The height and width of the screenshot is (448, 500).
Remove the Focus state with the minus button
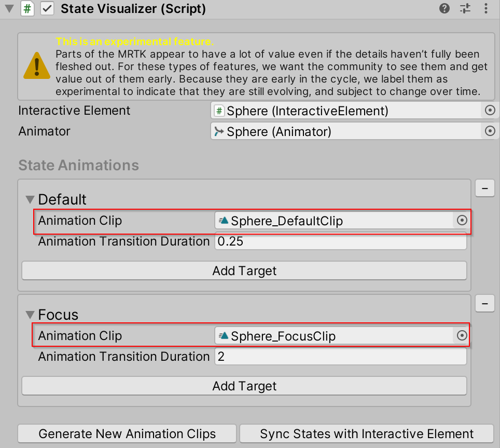(484, 303)
